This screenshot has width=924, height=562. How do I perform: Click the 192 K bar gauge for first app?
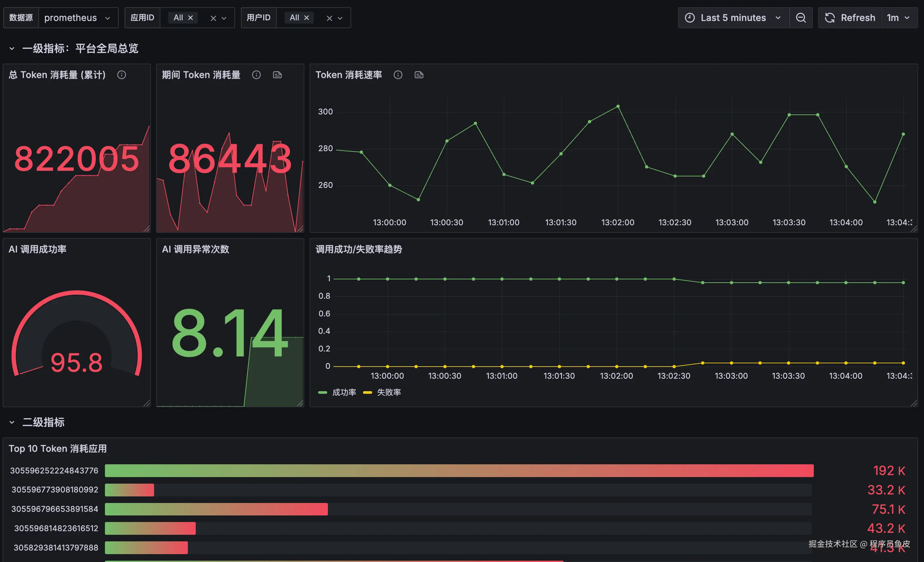459,471
